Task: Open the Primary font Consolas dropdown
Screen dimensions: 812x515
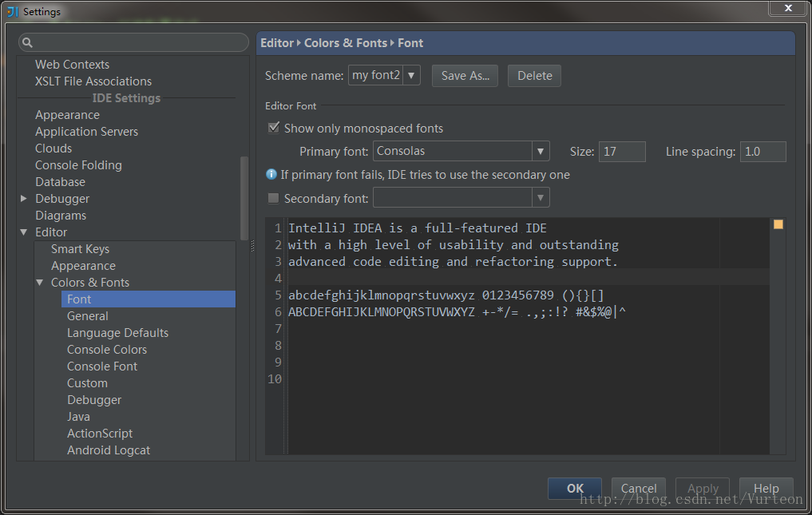Action: coord(541,151)
